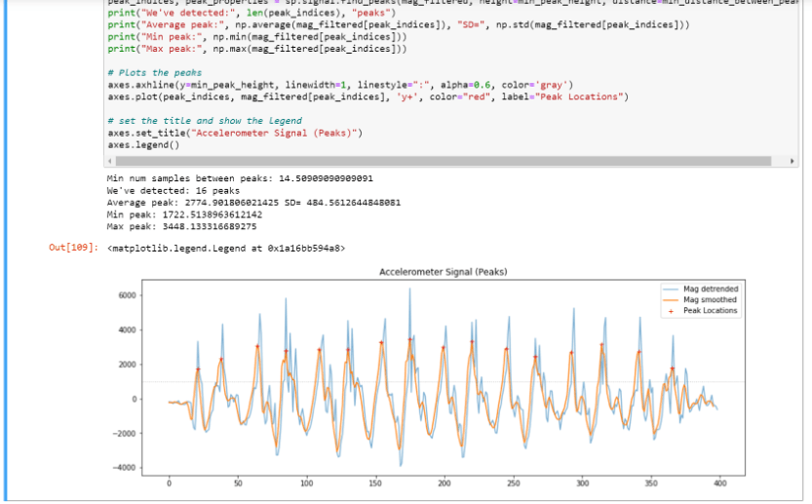Click the 'Mag detrended' legend label
Screen dimensions: 812x504
tap(710, 290)
